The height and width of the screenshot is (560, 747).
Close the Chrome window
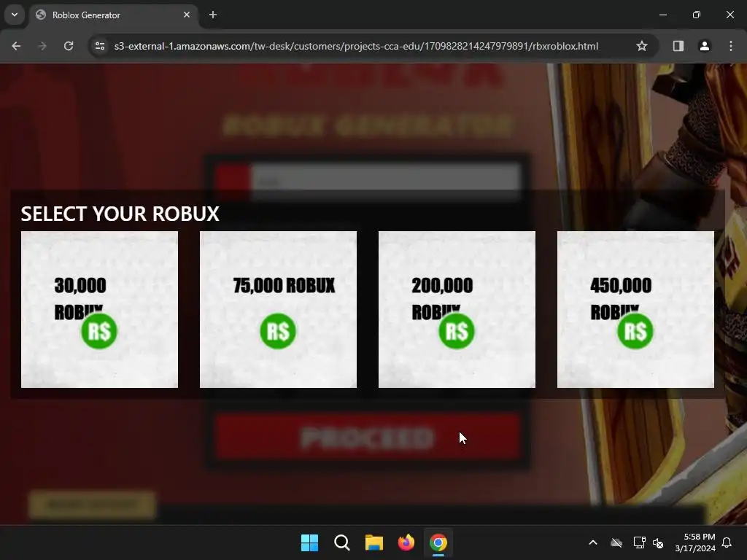[729, 15]
